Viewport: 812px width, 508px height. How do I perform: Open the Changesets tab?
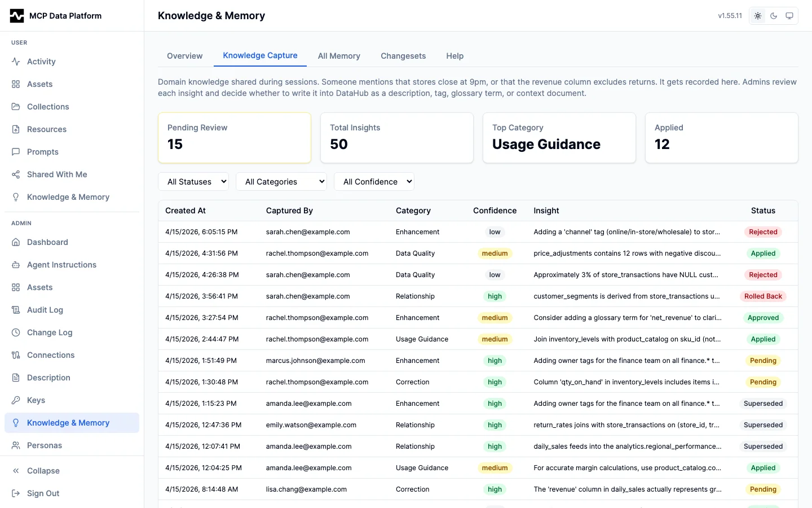tap(403, 56)
